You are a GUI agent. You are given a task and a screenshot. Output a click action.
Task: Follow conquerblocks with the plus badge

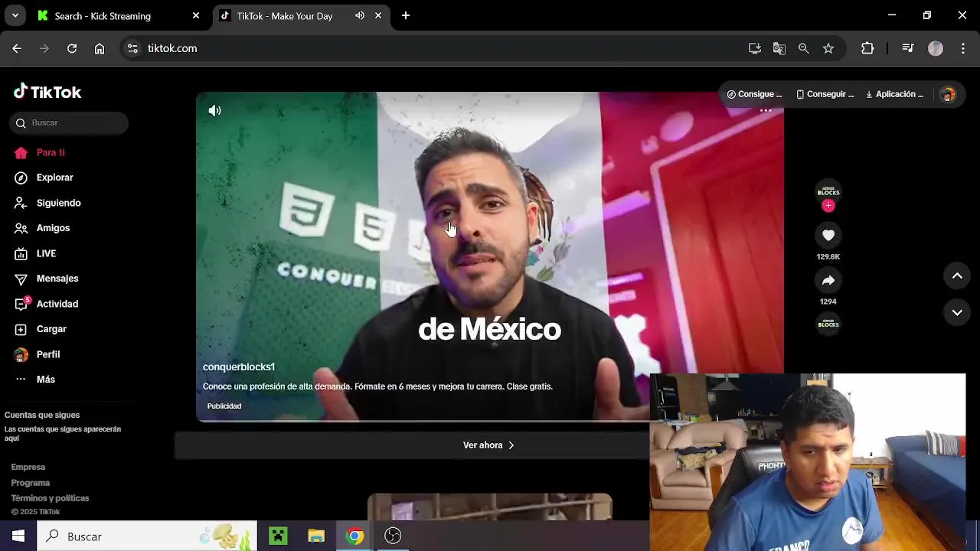pyautogui.click(x=828, y=205)
